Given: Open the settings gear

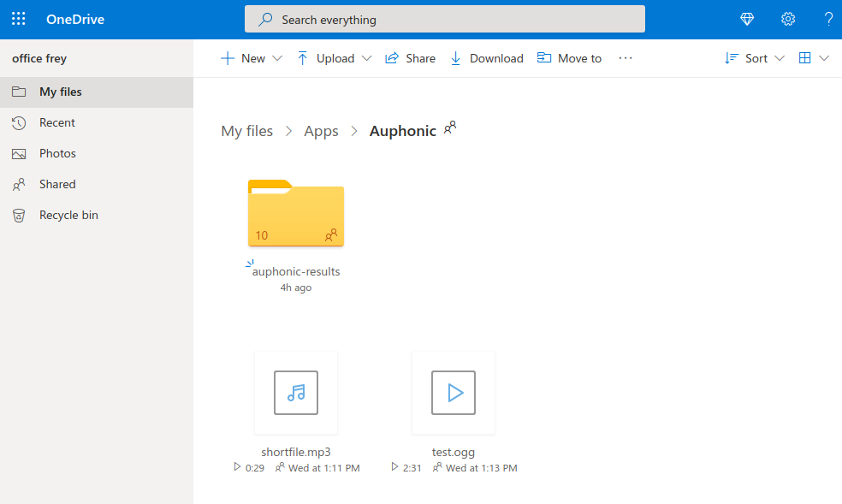Looking at the screenshot, I should click(788, 20).
